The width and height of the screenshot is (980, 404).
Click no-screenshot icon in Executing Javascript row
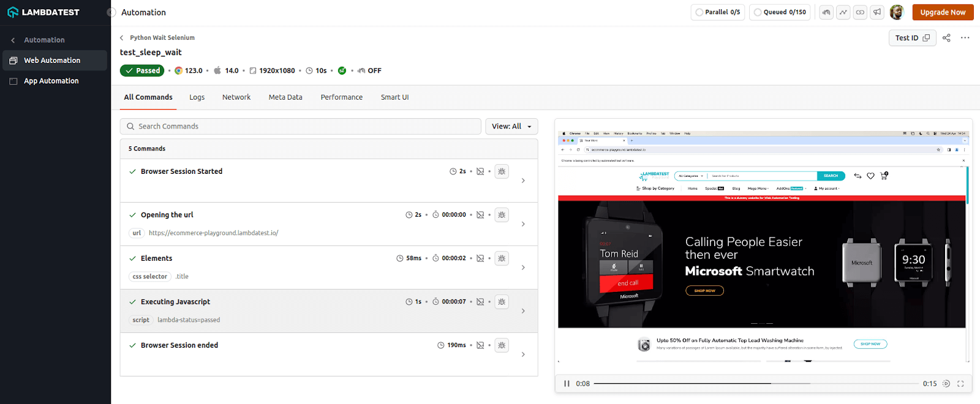pos(480,302)
